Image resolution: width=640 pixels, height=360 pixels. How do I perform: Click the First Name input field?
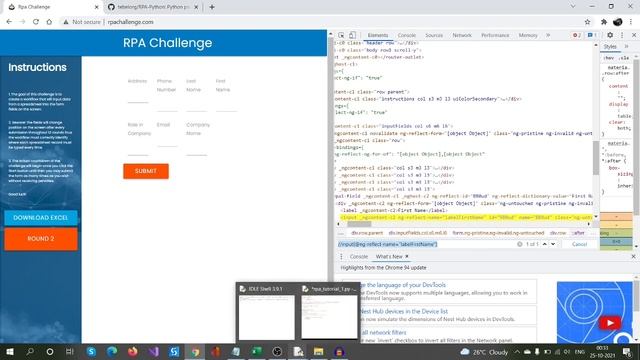pyautogui.click(x=226, y=107)
